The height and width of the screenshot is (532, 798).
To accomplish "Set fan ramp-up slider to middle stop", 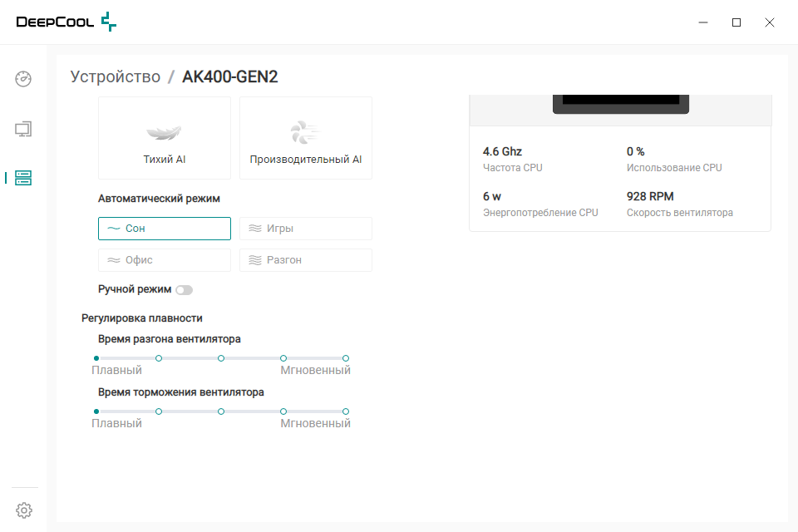I will pyautogui.click(x=221, y=358).
